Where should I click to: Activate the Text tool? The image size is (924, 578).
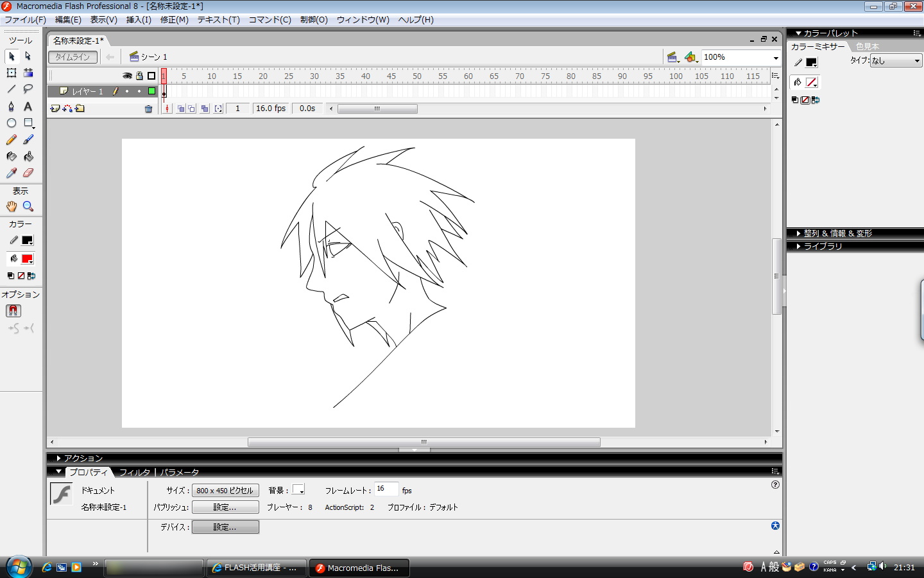[x=28, y=106]
